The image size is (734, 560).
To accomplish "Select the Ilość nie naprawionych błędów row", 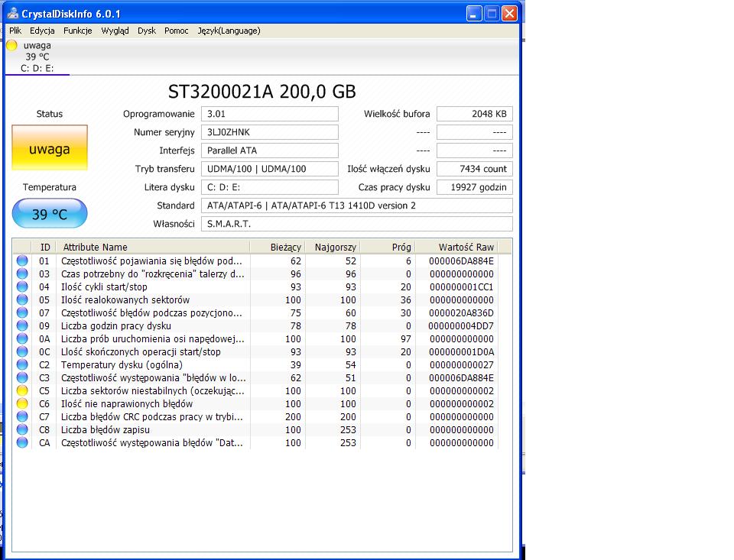I will pos(255,403).
